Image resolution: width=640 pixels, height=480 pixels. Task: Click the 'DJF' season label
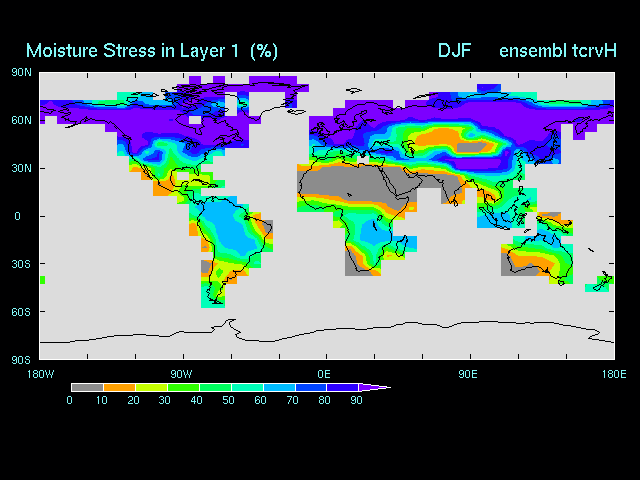pos(454,51)
